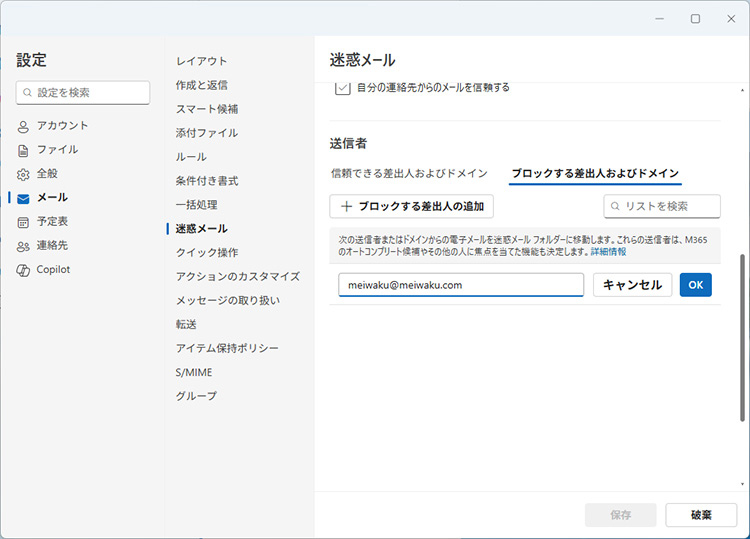Click the meiwaku@meiwaku.com address field

(460, 285)
